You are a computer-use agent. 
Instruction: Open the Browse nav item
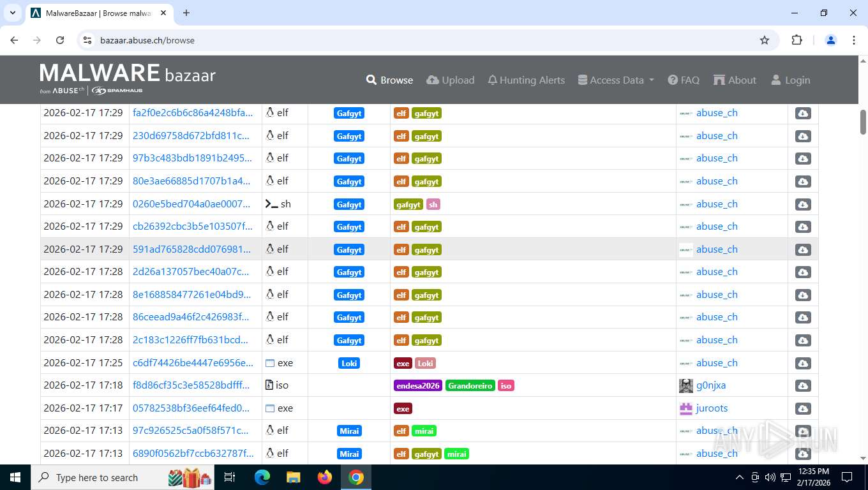pyautogui.click(x=389, y=80)
